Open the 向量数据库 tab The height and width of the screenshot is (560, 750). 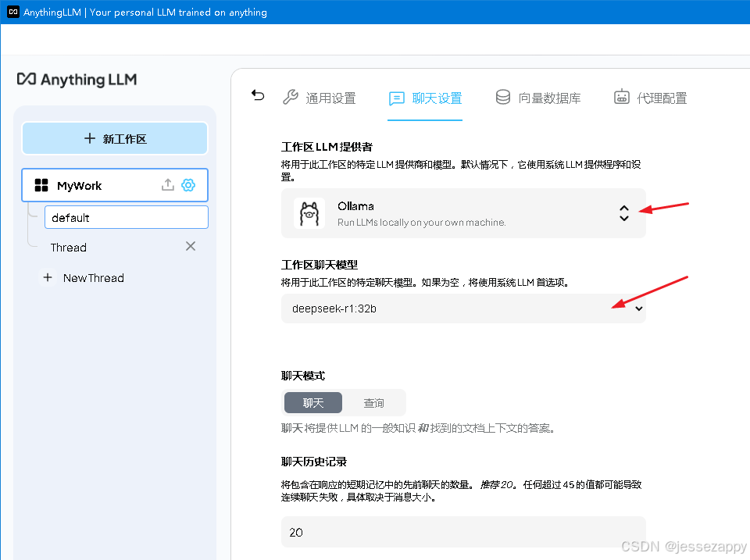538,98
